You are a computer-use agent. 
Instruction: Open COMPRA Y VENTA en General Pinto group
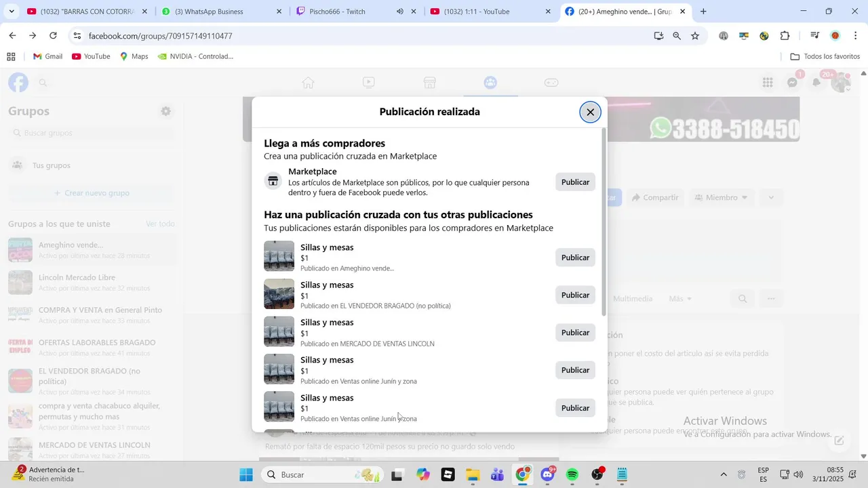[91, 315]
